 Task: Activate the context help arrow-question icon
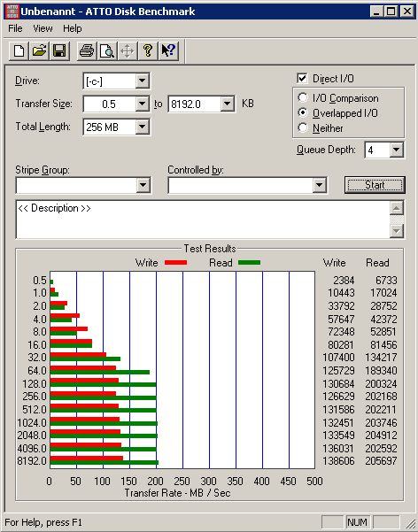coord(168,51)
